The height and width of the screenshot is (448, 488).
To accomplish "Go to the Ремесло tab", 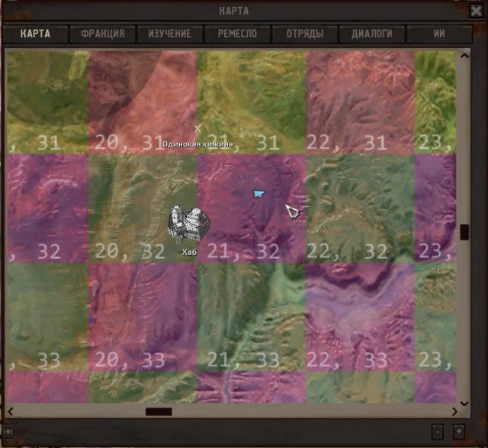I will (236, 34).
